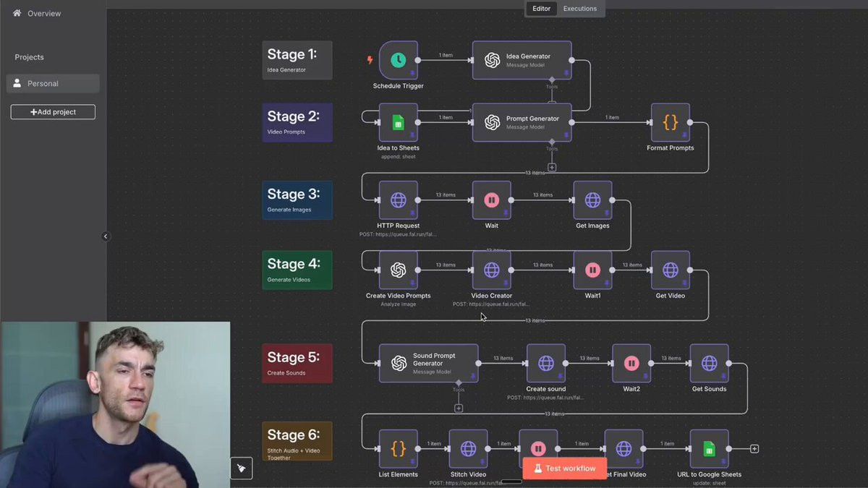Select the Prompt Generator node
Screen dimensions: 868x488
[x=522, y=122]
